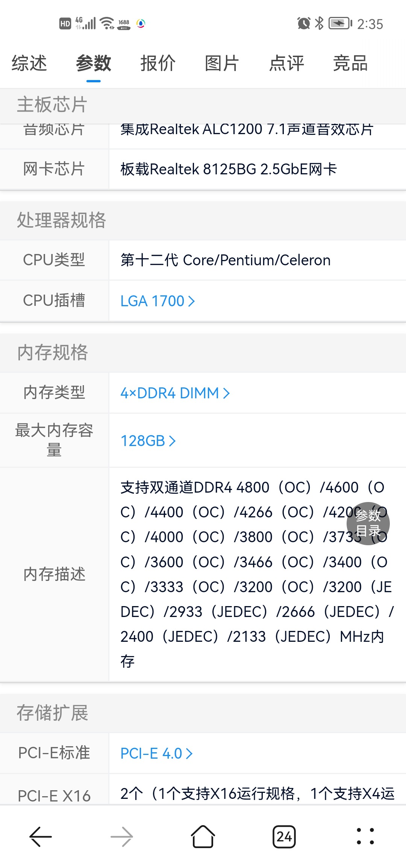
Task: Select the 竞品 tab
Action: (350, 63)
